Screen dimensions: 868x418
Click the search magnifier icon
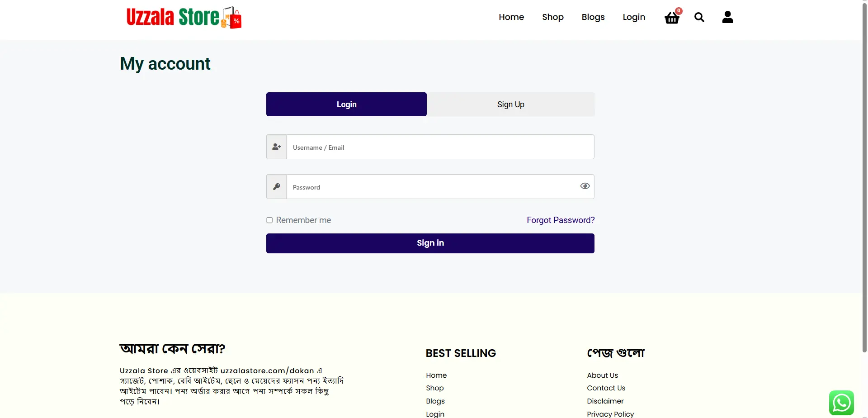(699, 17)
